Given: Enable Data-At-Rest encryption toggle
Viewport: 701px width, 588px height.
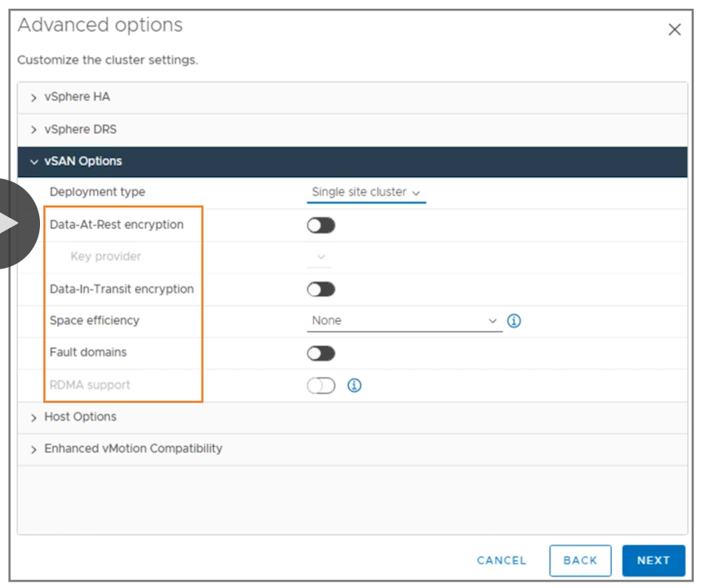Looking at the screenshot, I should [x=321, y=225].
